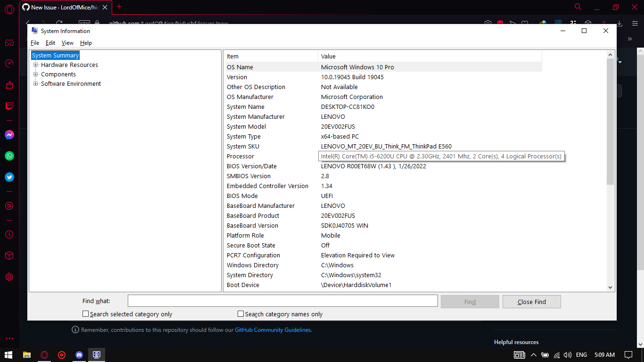Show hidden icons chevron in system tray
Screen dimensions: 644x362
coord(534,355)
